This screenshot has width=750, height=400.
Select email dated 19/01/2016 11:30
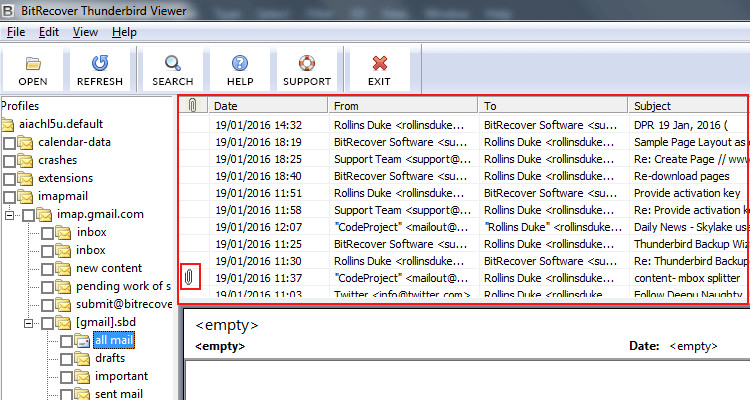(463, 261)
